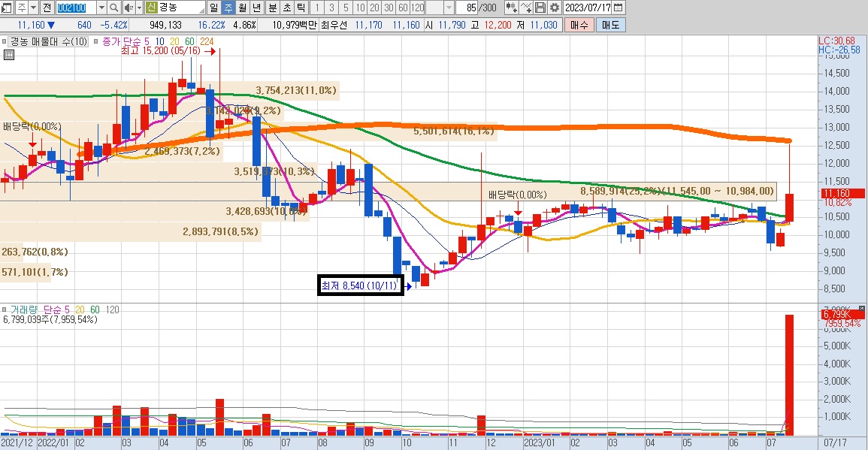Click the large July volume bar

(789, 376)
